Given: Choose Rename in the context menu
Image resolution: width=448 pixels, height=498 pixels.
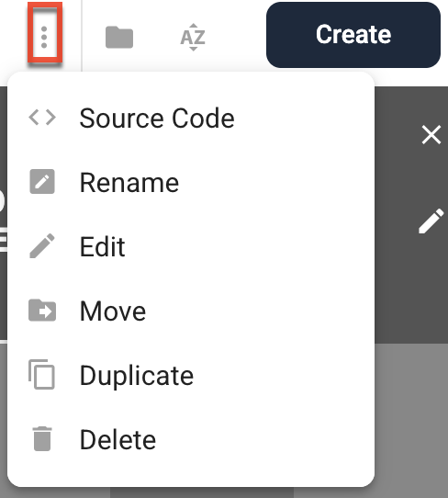Looking at the screenshot, I should (x=191, y=182).
